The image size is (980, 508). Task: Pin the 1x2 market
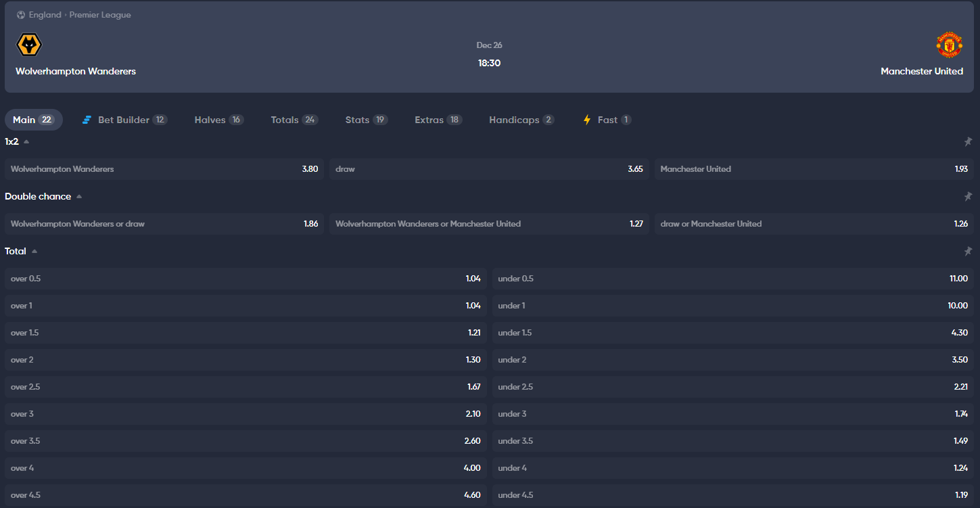968,142
